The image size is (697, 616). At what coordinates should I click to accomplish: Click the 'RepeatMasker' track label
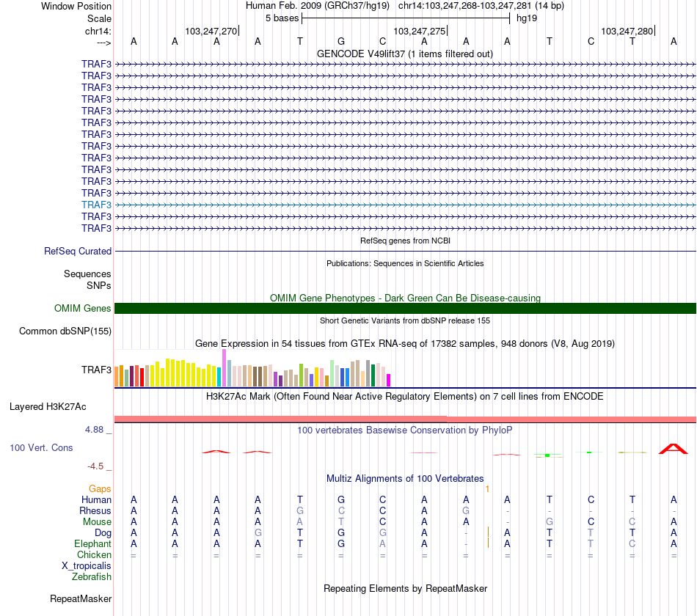pos(81,598)
